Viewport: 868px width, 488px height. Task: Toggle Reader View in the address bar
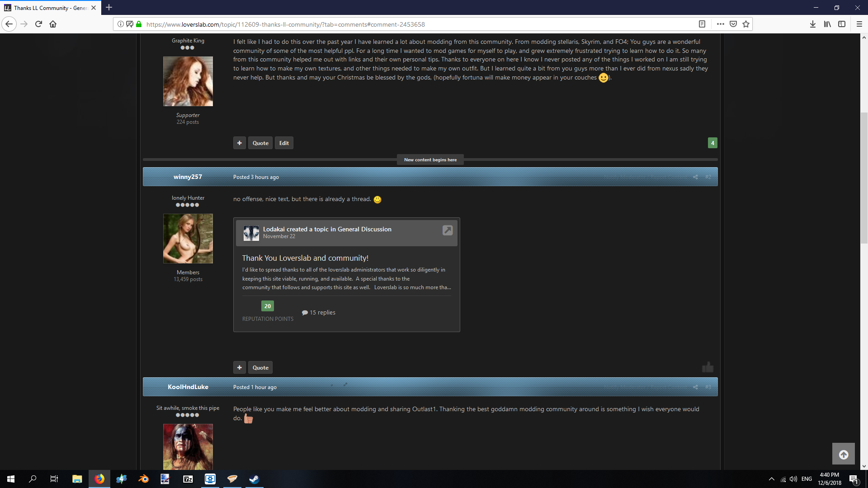click(x=702, y=24)
